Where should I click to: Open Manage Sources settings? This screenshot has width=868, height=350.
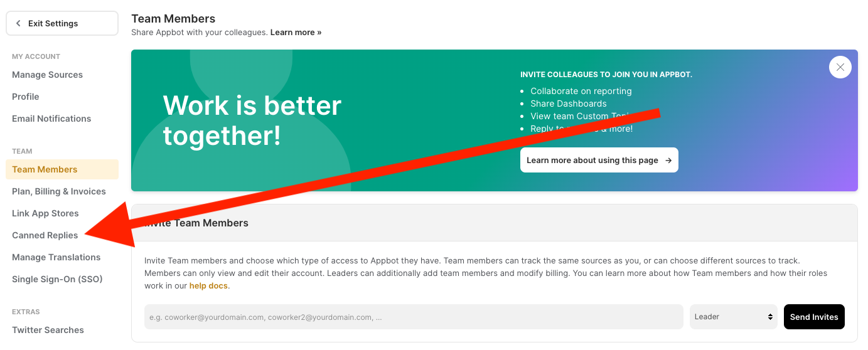48,75
